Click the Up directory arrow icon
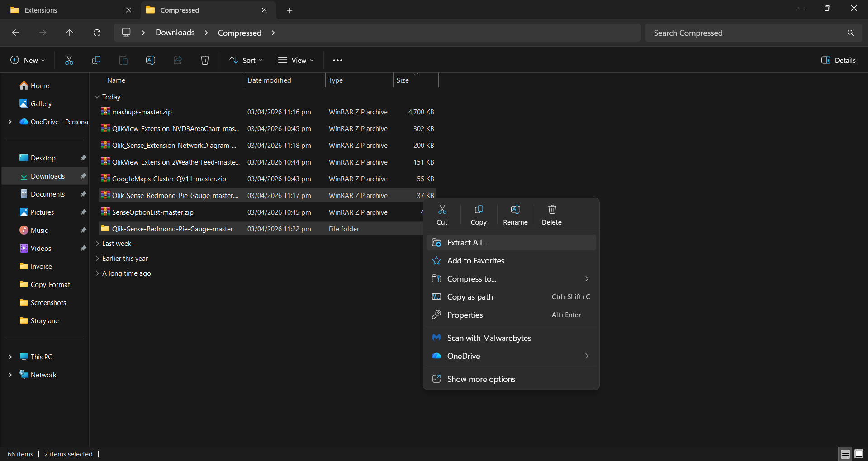Screen dimensions: 868x461 tap(70, 33)
